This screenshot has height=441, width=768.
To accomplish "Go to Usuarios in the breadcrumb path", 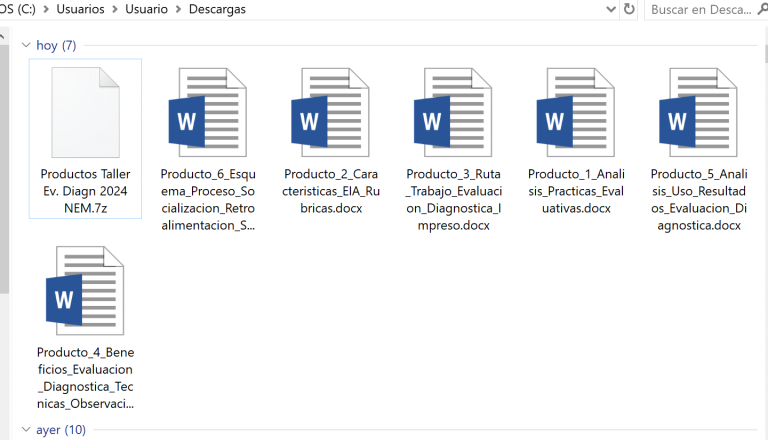I will 80,9.
